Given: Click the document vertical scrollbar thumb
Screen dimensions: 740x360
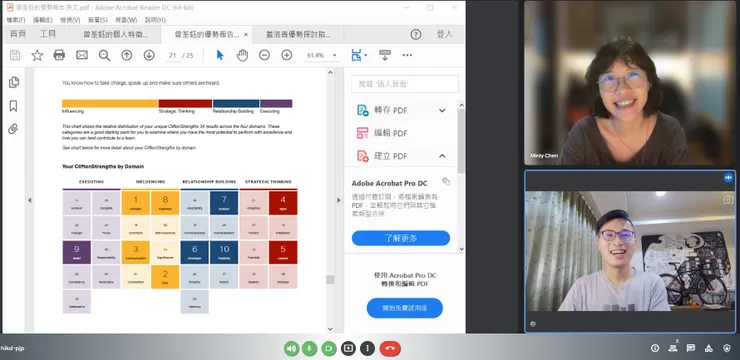Looking at the screenshot, I should (330, 279).
